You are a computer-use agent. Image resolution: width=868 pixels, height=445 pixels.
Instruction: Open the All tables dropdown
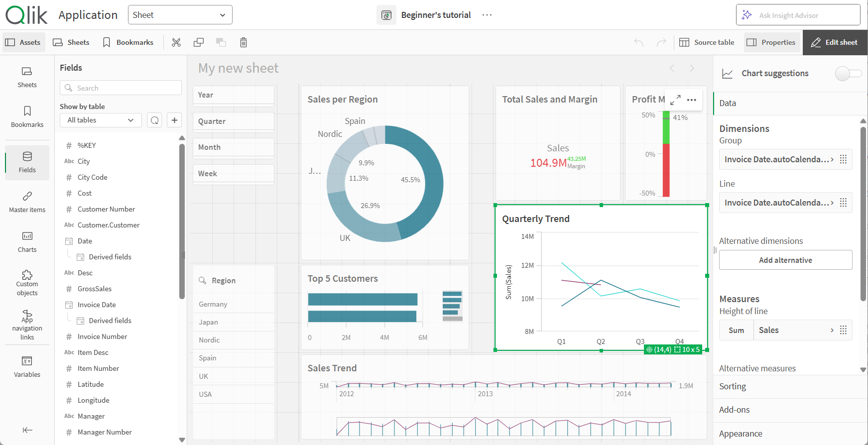point(101,120)
